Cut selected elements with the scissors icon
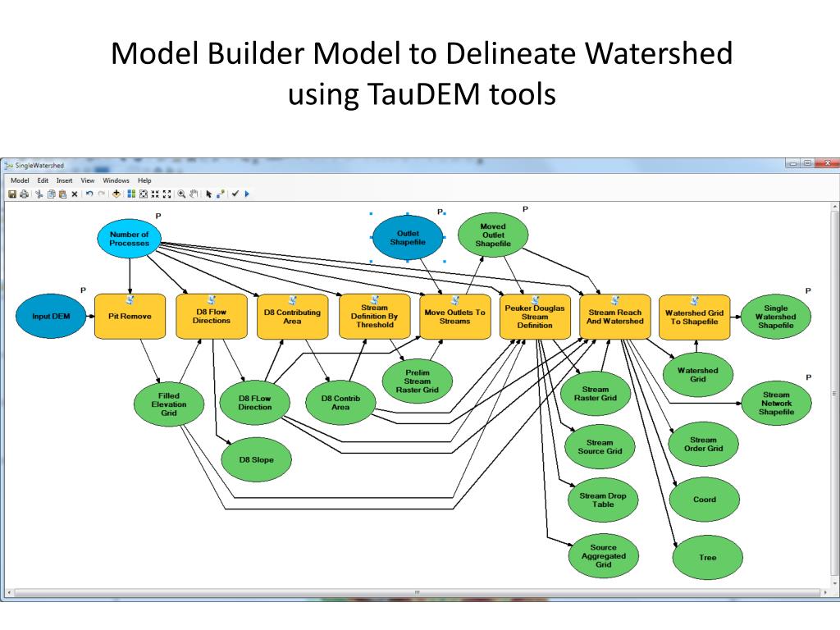The image size is (840, 630). [39, 194]
